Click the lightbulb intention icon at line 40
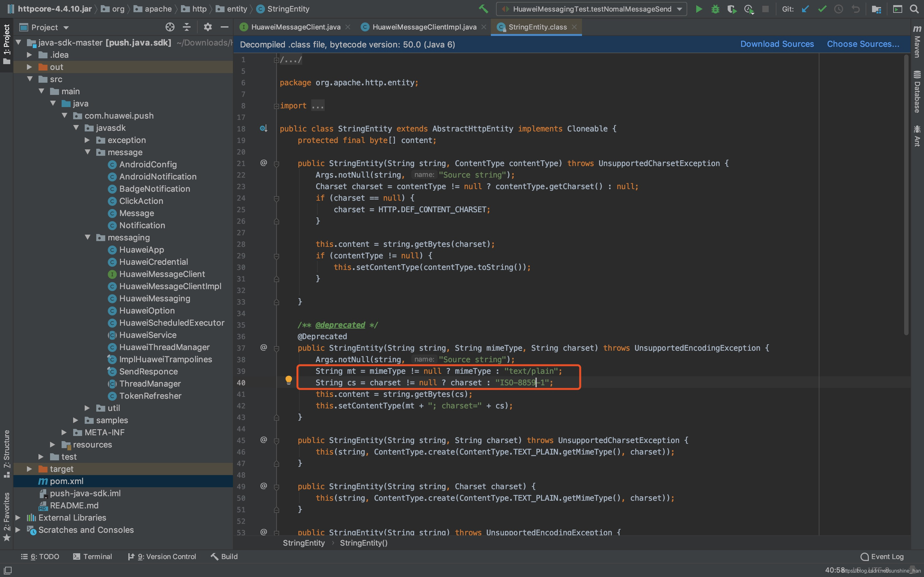924x577 pixels. (289, 380)
